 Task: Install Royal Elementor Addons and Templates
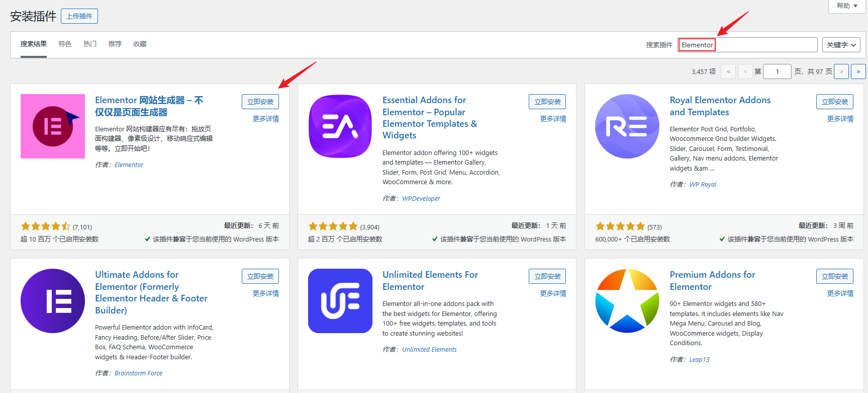[835, 102]
